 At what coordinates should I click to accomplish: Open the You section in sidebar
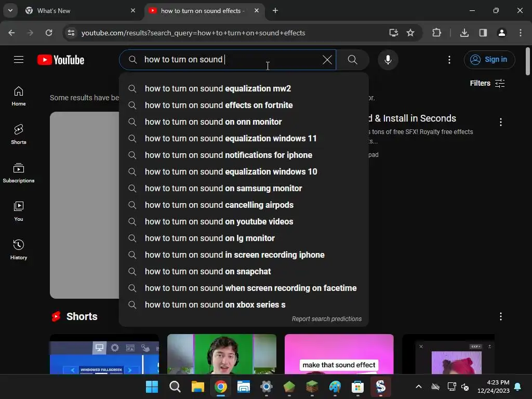pos(19,211)
